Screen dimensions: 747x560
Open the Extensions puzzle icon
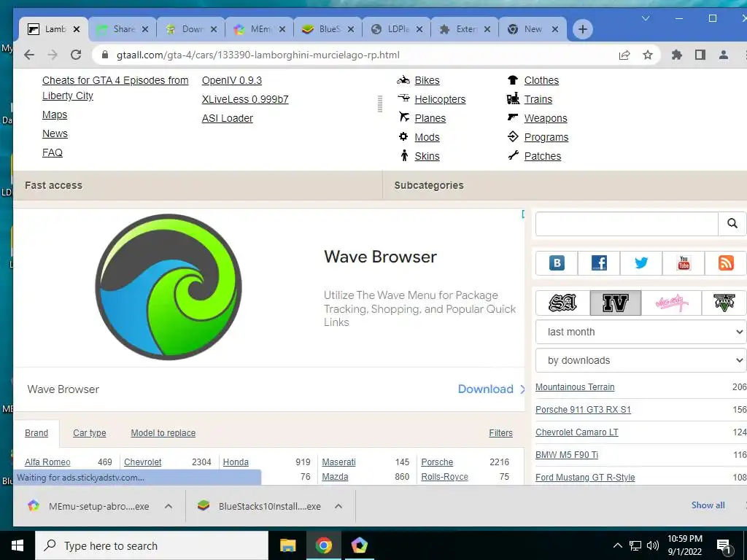pos(676,55)
